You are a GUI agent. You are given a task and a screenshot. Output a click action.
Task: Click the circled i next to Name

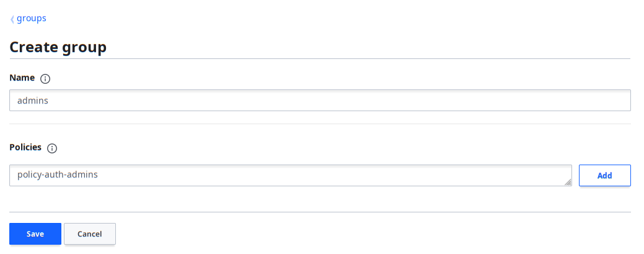(x=45, y=79)
